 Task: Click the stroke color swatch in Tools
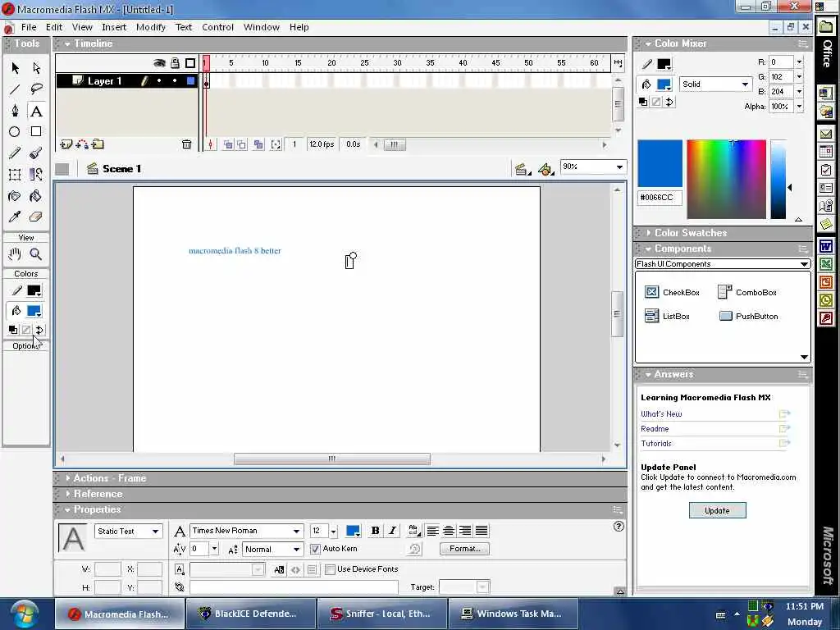point(34,291)
